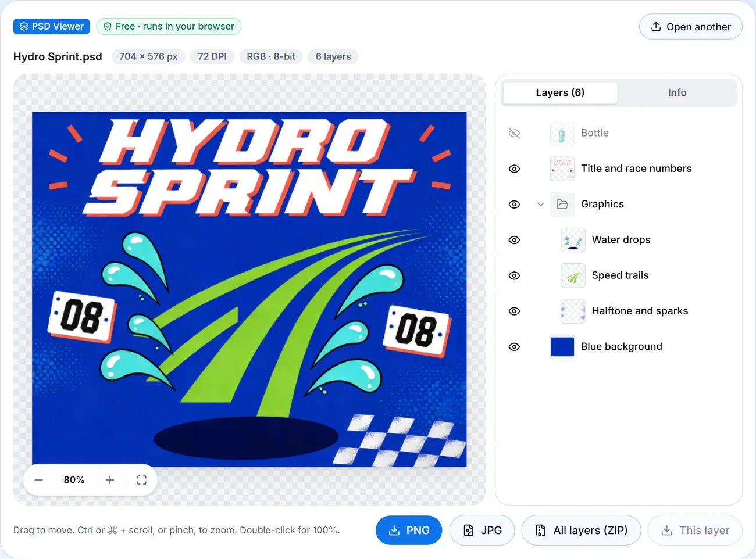Toggle visibility of the Graphics group
Viewport: 756px width, 559px height.
[514, 205]
